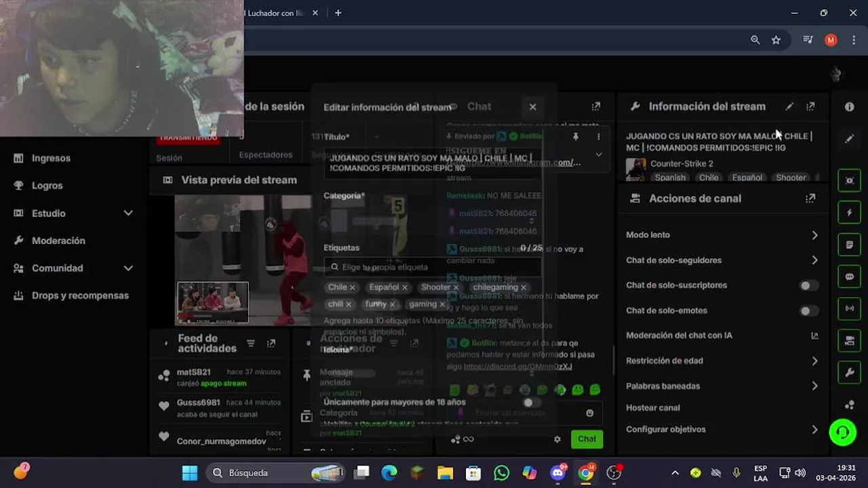Expand Restricción de edad settings

814,361
